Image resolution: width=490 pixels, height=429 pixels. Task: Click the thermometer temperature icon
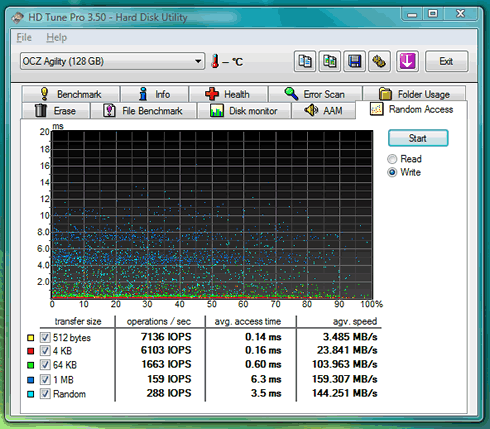click(215, 61)
